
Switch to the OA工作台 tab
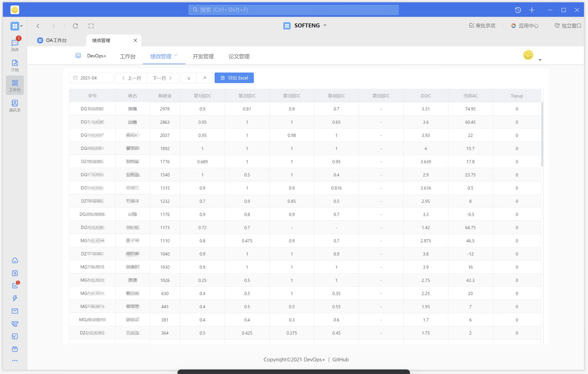click(x=56, y=40)
